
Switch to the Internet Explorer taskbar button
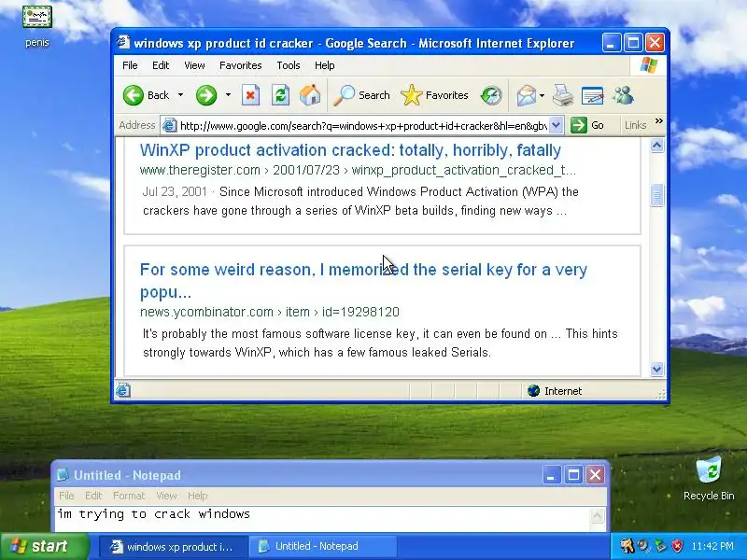tap(174, 547)
